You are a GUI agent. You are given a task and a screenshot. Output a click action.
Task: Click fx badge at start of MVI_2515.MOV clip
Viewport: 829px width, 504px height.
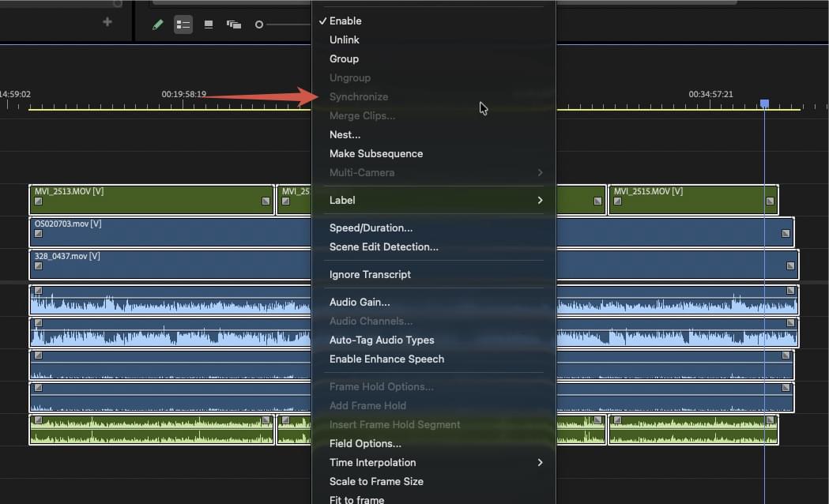(617, 201)
